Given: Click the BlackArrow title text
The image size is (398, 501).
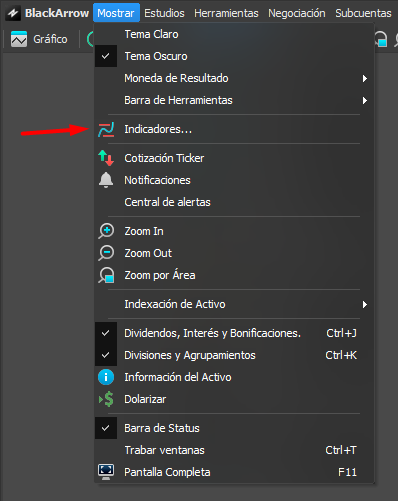Looking at the screenshot, I should (x=57, y=13).
